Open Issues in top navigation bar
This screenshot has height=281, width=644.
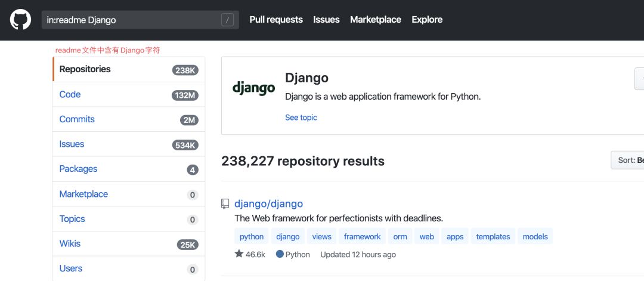pos(326,20)
